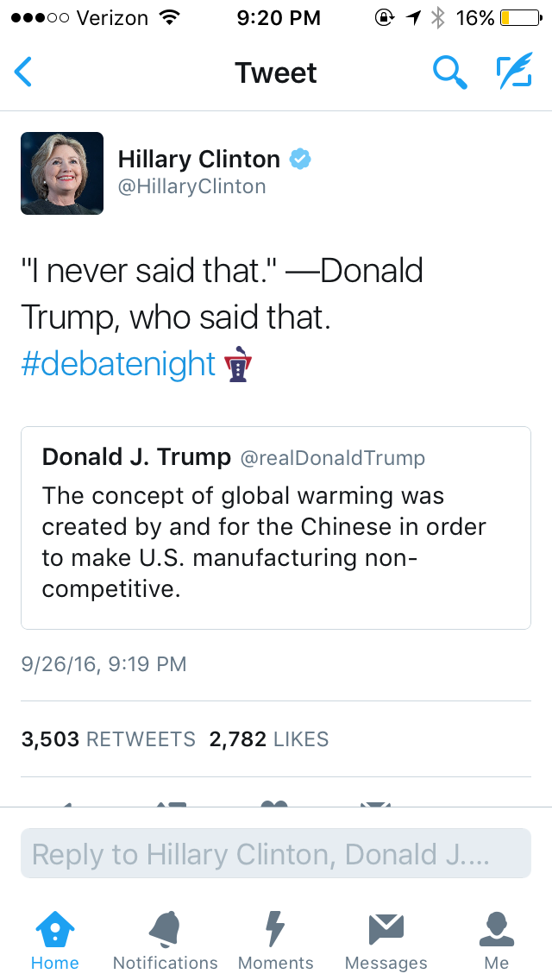Tap the 9/26/16, 9:19 PM timestamp
552x980 pixels.
[103, 664]
